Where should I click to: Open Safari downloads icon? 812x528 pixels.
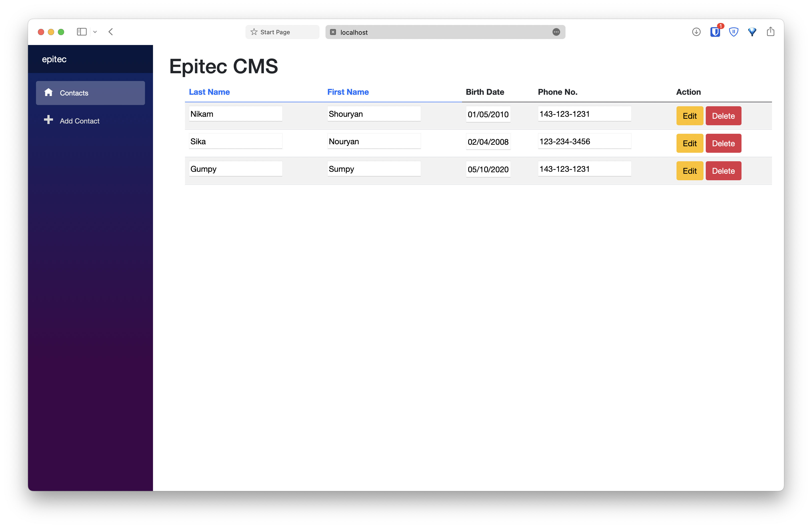click(696, 32)
